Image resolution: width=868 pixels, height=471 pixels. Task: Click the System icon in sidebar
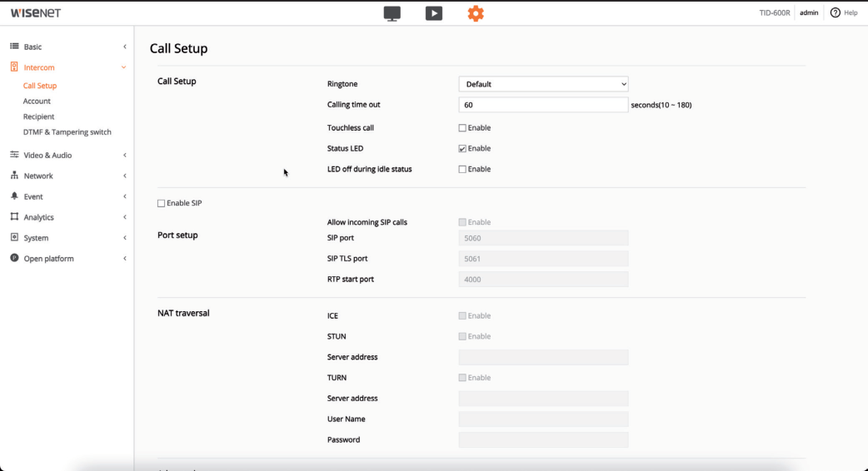tap(14, 237)
